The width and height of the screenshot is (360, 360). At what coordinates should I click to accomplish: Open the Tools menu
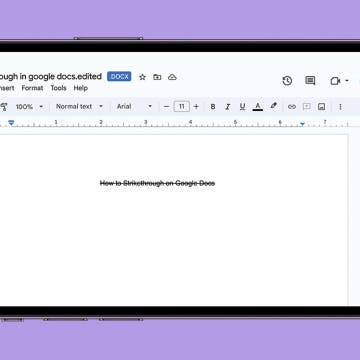[58, 88]
